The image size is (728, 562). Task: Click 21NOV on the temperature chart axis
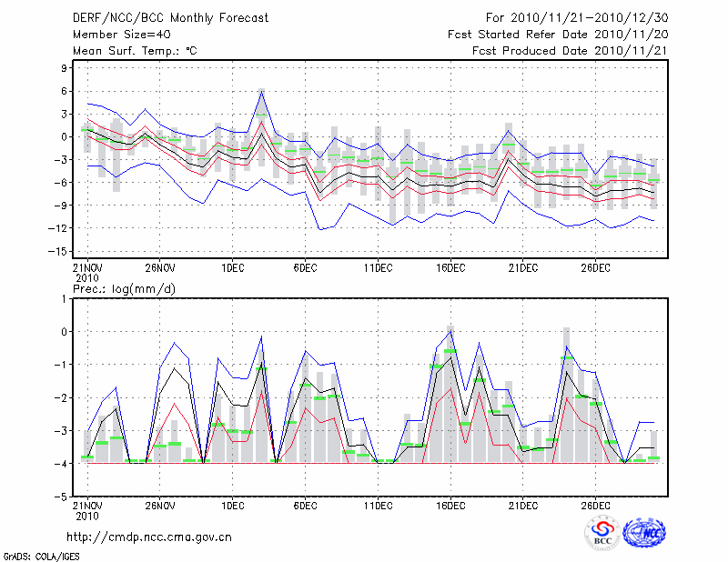point(87,268)
